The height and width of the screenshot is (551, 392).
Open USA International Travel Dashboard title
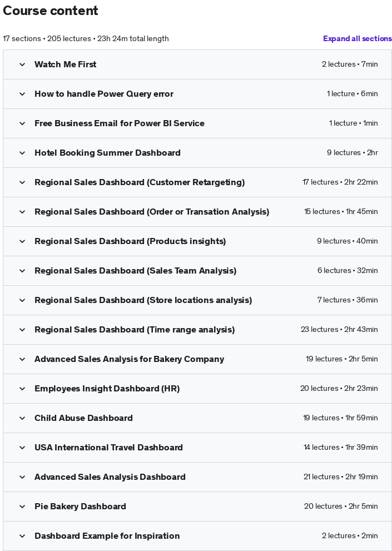tap(108, 448)
